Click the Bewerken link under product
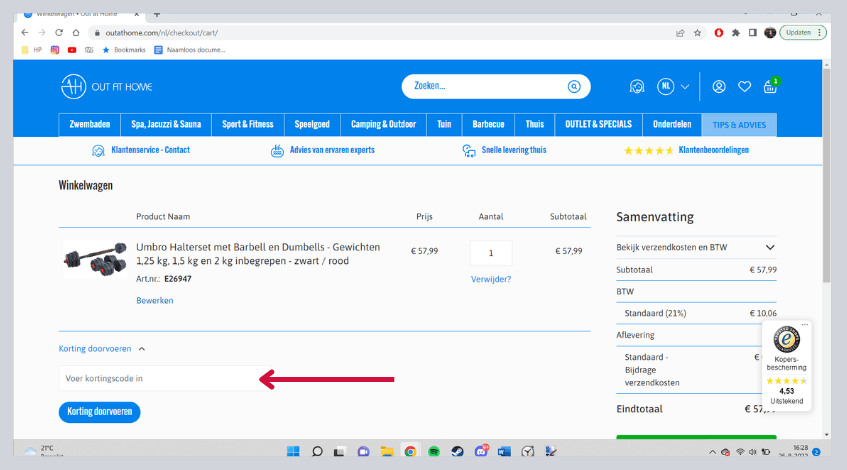 [x=154, y=300]
